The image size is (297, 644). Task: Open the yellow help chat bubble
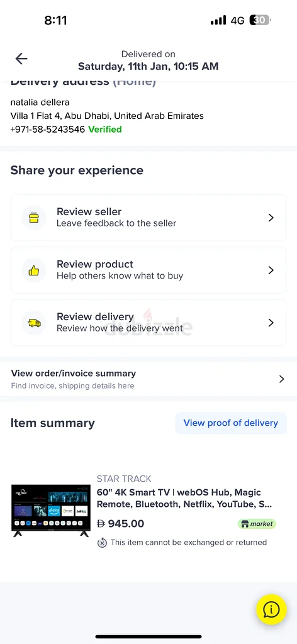click(x=272, y=609)
